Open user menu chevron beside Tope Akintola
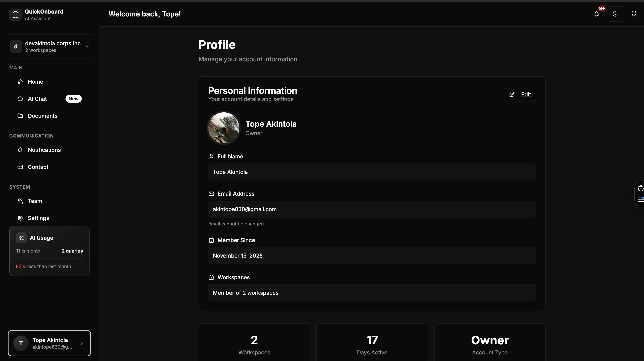This screenshot has height=361, width=644. [x=82, y=343]
